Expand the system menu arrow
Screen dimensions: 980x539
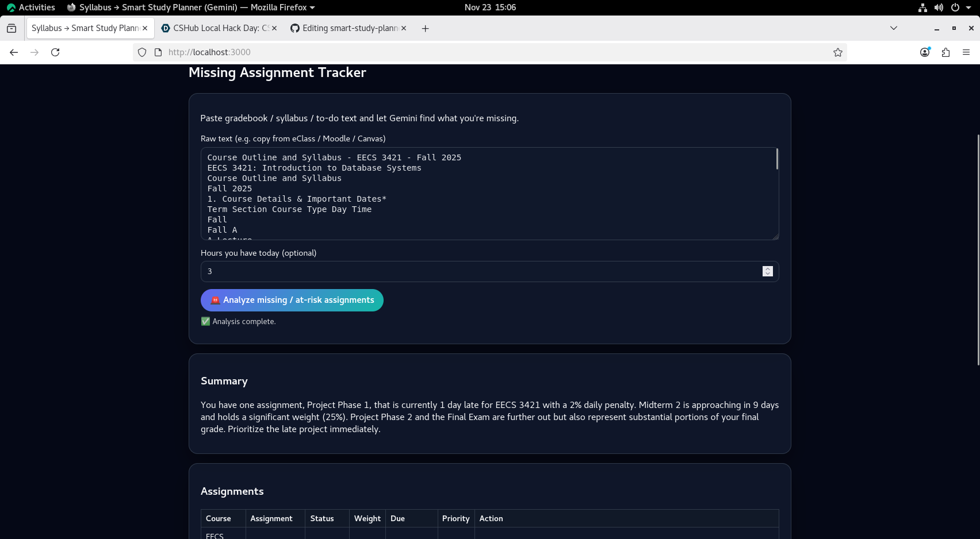coord(968,7)
